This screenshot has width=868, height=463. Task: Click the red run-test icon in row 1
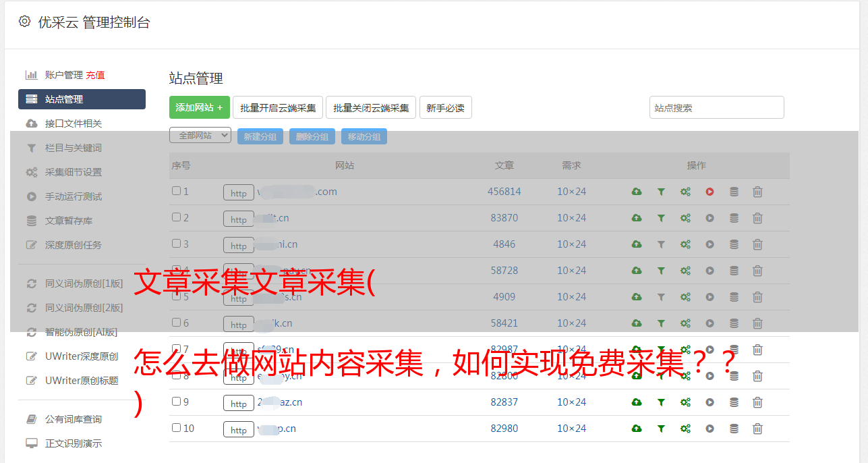710,192
